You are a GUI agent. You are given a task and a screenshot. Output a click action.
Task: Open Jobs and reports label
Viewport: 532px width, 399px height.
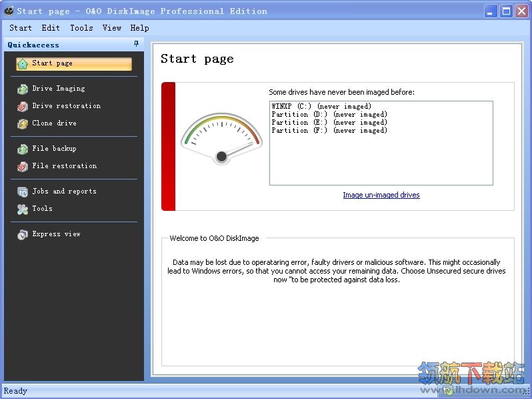[65, 191]
